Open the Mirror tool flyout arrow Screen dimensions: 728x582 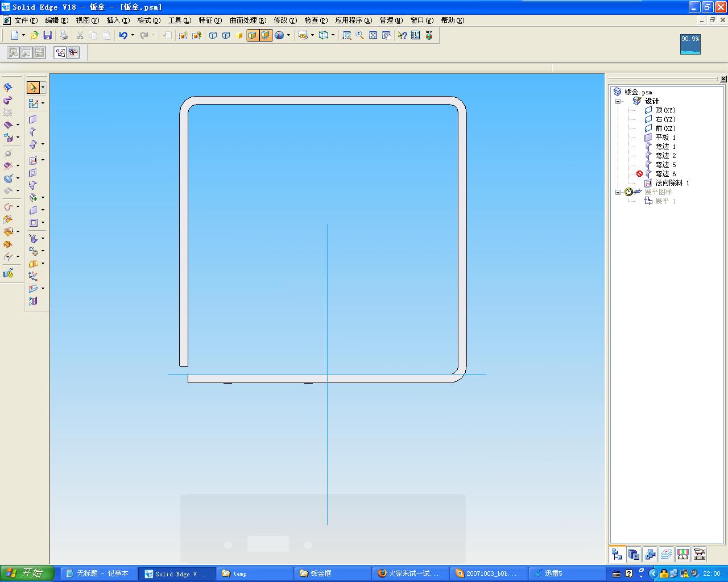[x=43, y=264]
